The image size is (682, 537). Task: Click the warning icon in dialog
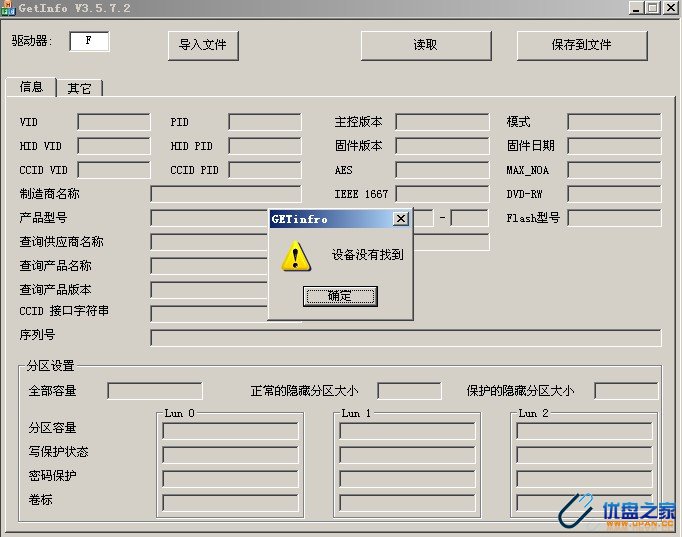click(296, 256)
